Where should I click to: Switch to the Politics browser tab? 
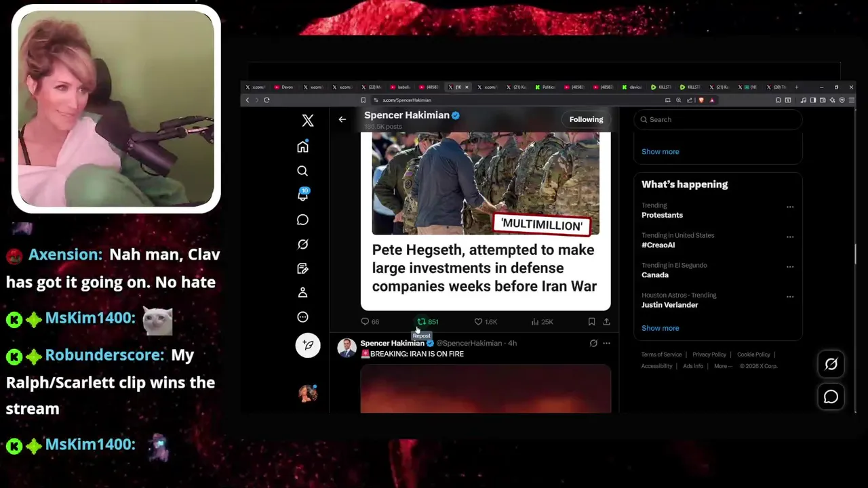coord(545,87)
